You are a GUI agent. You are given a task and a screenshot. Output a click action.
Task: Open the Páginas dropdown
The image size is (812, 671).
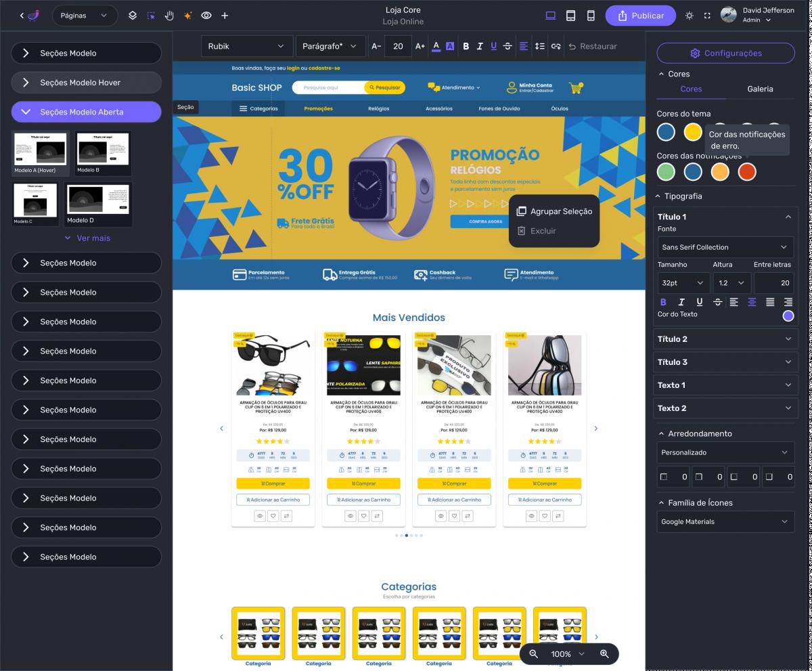click(x=84, y=16)
